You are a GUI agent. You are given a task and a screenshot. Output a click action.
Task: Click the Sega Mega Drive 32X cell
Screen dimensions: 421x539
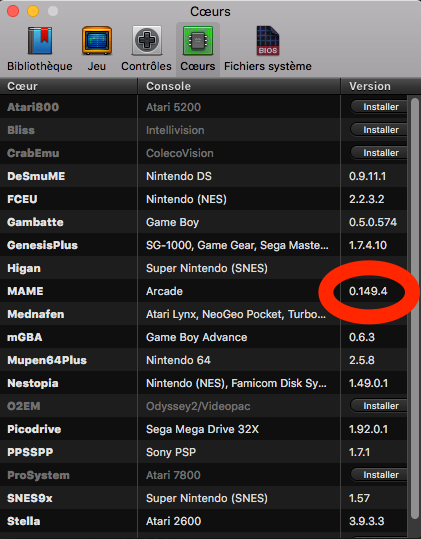pyautogui.click(x=202, y=429)
